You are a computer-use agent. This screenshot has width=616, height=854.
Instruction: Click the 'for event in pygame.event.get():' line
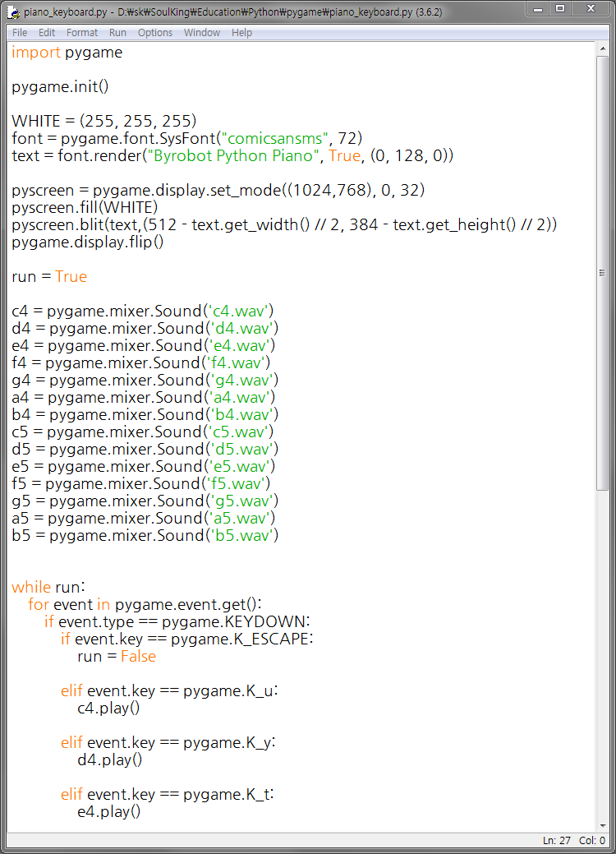click(x=145, y=605)
